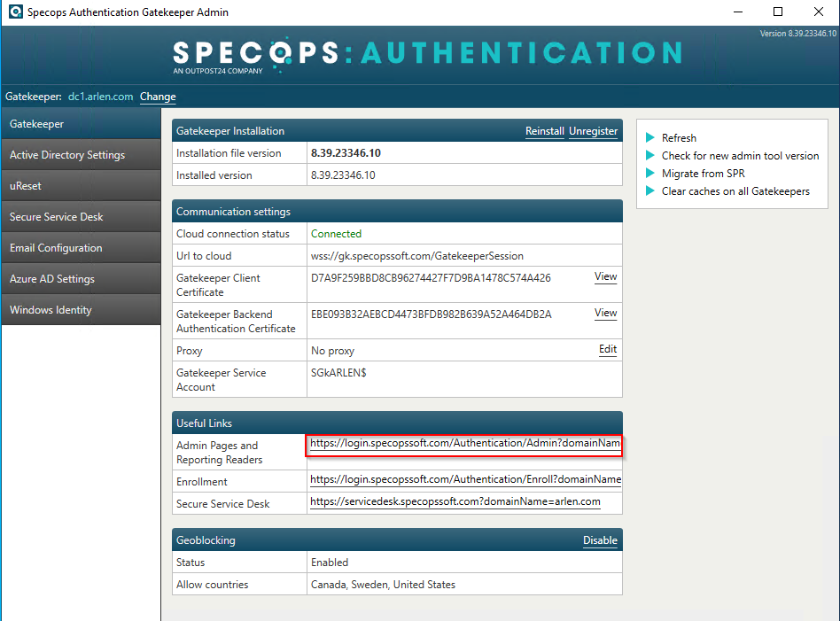Click arrow icon beside Check for new admin tool version

649,155
